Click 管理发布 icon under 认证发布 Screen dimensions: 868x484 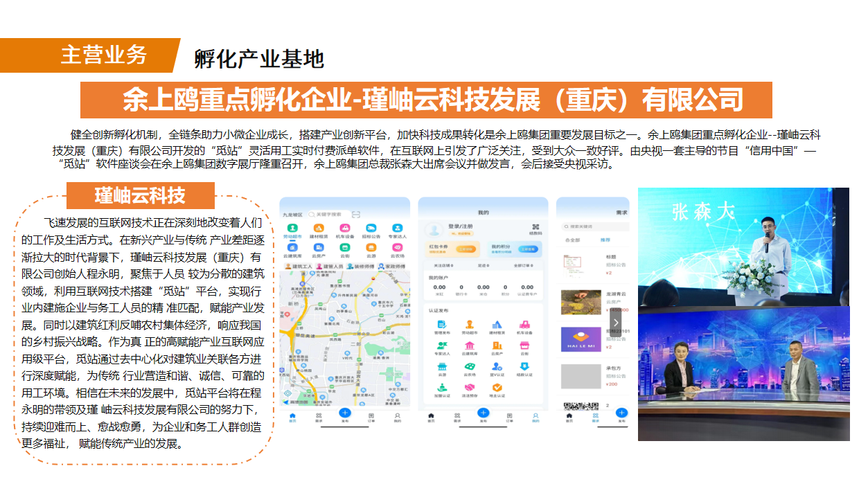[x=442, y=325]
